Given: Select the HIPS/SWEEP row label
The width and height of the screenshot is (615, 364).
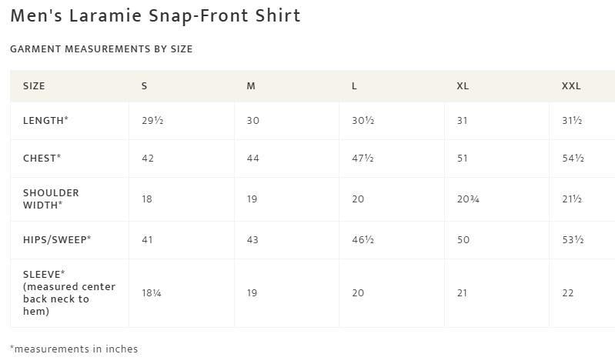Looking at the screenshot, I should point(57,240).
